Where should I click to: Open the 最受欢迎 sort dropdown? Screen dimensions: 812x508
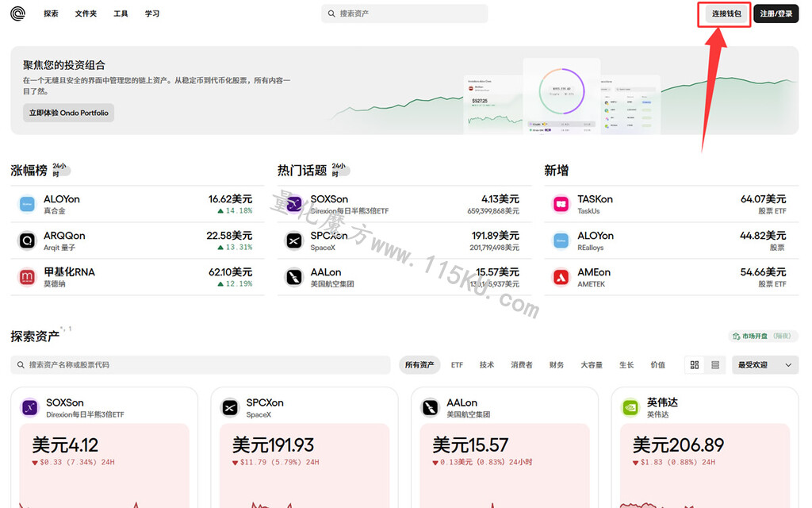pos(765,365)
